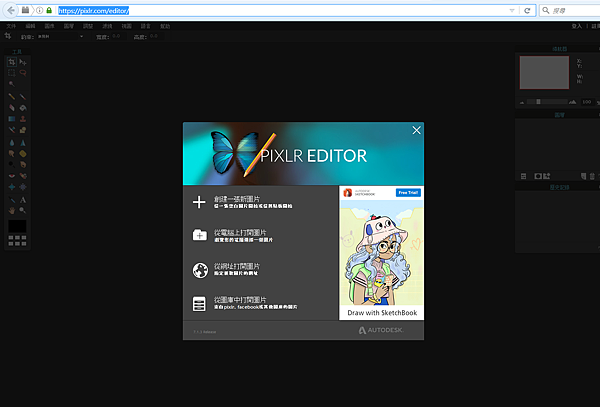Select the Smudge finger tool
Screen dimensions: 600x407
12,154
